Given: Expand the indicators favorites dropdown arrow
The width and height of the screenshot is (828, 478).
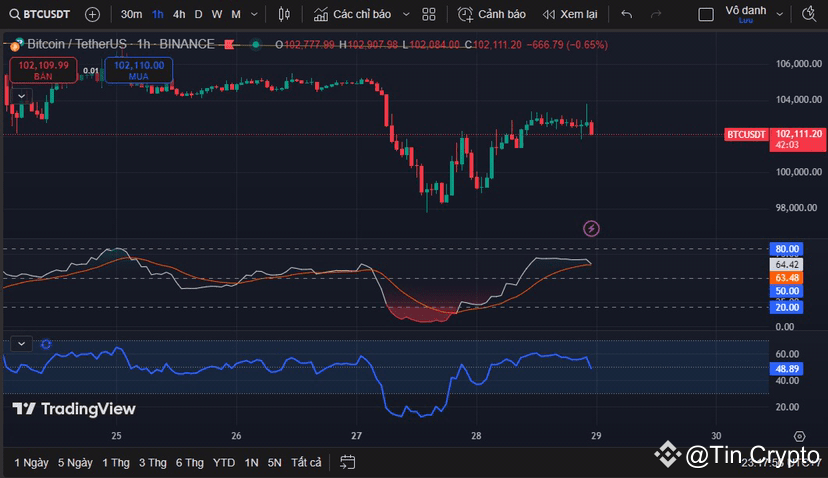Looking at the screenshot, I should 406,14.
